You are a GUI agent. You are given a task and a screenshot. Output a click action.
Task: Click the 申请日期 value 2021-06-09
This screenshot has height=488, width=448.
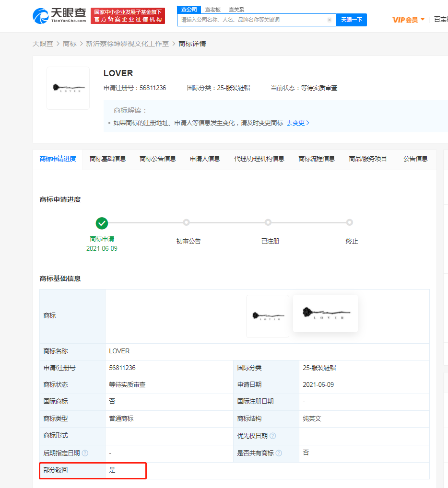pyautogui.click(x=318, y=385)
